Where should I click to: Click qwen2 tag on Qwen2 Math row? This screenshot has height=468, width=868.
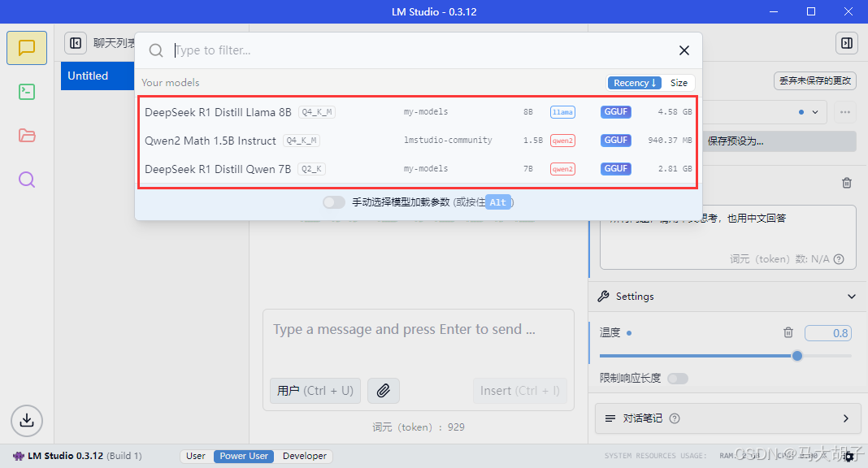(x=562, y=141)
